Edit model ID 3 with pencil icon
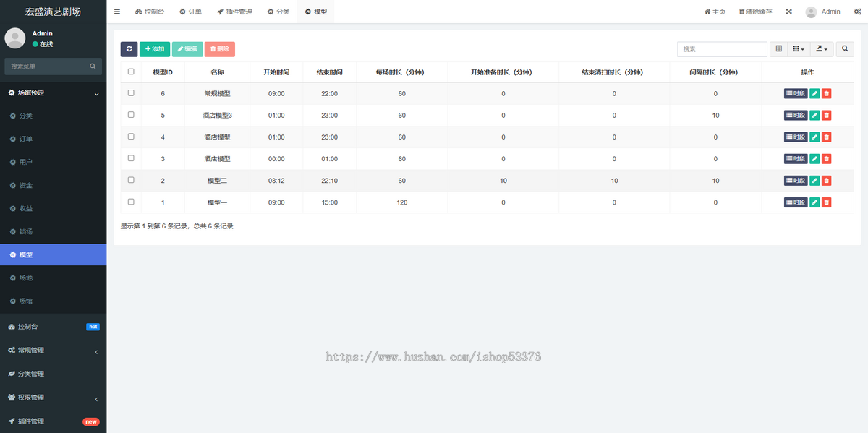The image size is (868, 433). 814,159
